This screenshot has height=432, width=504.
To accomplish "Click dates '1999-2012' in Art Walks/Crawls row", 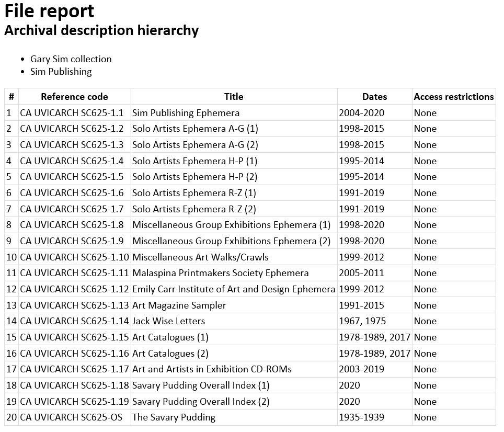I will tap(362, 257).
